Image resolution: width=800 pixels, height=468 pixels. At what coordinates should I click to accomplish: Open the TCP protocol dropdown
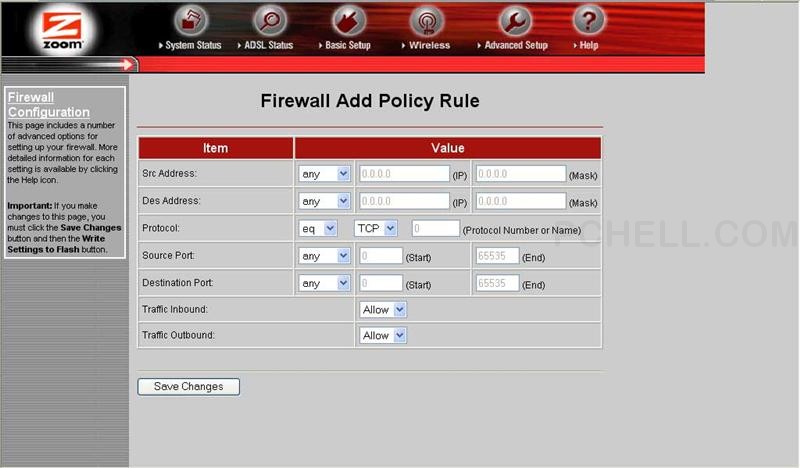point(377,229)
